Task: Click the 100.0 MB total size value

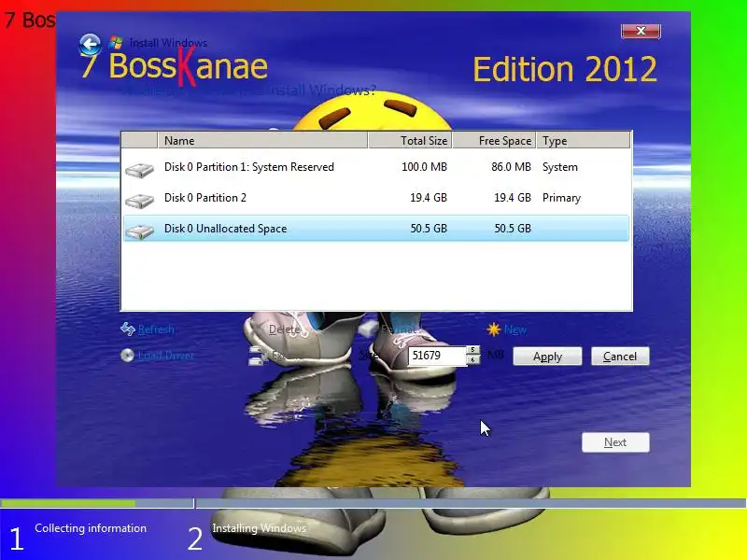Action: (x=424, y=167)
